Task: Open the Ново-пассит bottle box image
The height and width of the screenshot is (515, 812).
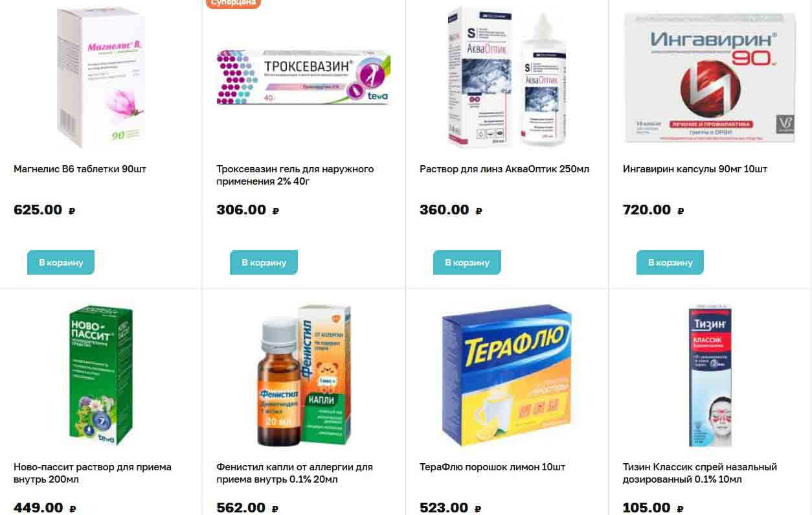Action: [x=100, y=376]
